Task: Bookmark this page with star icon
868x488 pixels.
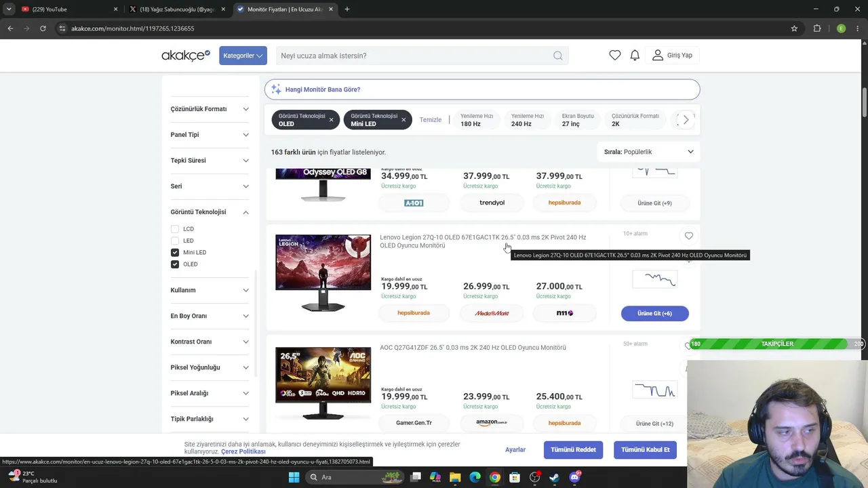Action: [x=794, y=28]
